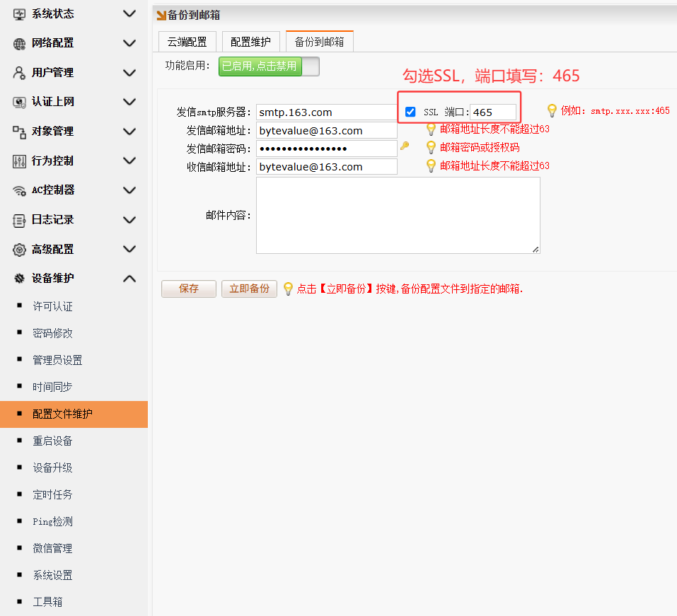677x616 pixels.
Task: Expand the 网络配置 menu chevron
Action: (x=129, y=43)
